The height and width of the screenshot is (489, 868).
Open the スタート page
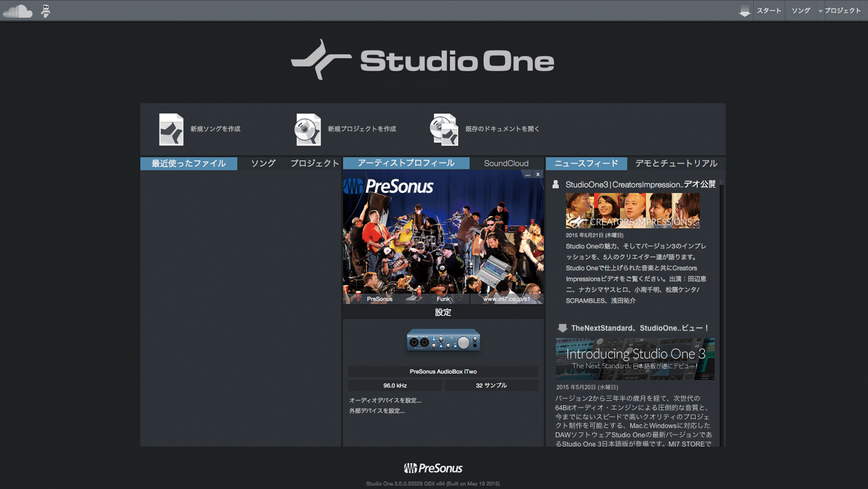coord(769,10)
